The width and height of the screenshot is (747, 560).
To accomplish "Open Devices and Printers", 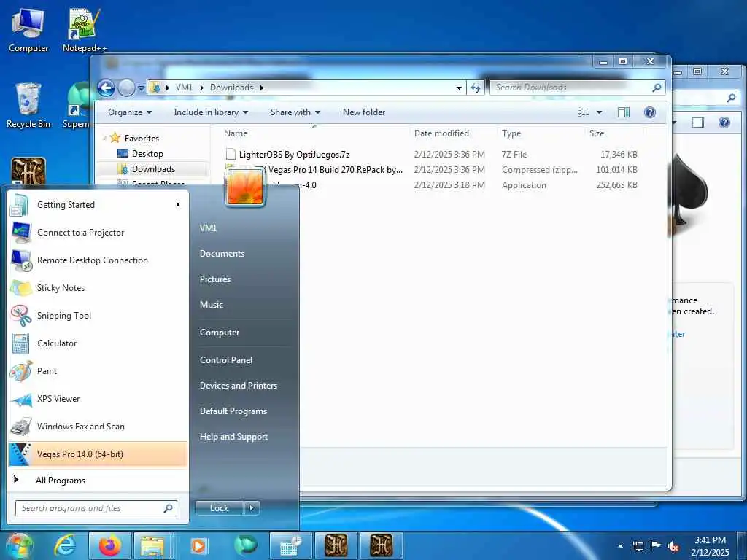I will (239, 386).
